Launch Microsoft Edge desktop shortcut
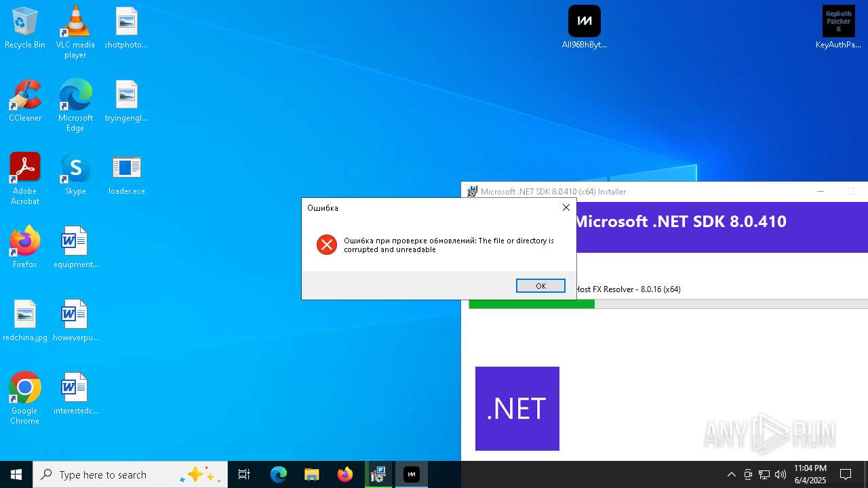The height and width of the screenshot is (488, 868). pos(75,106)
